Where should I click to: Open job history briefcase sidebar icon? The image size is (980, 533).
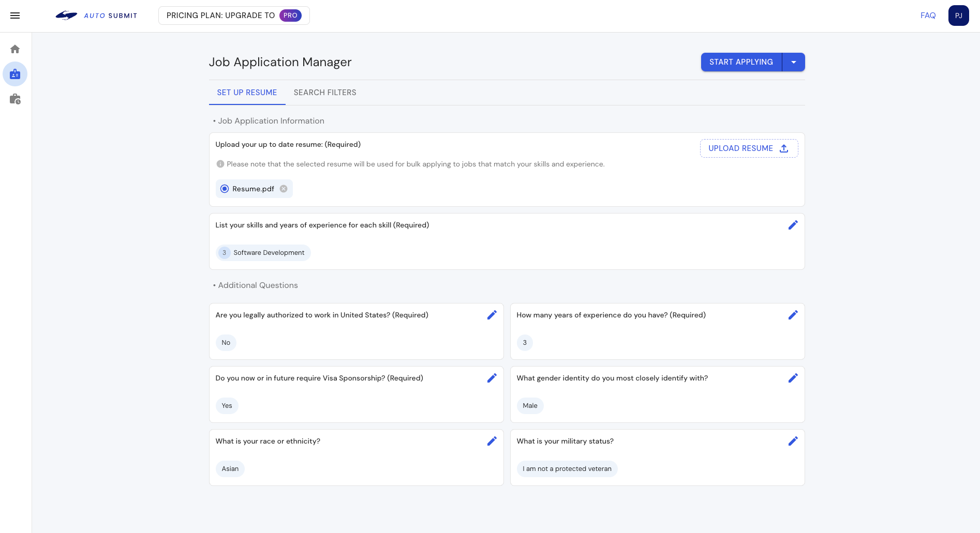pos(15,99)
